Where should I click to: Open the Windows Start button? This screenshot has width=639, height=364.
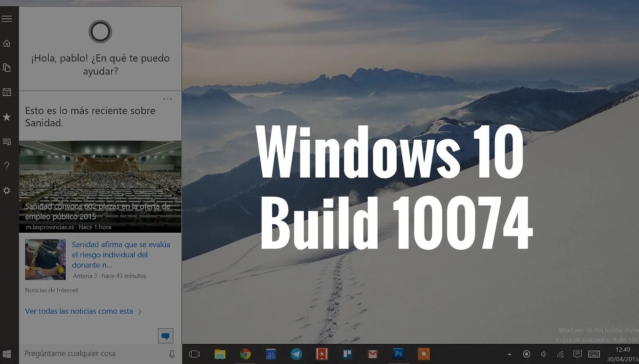pyautogui.click(x=7, y=354)
